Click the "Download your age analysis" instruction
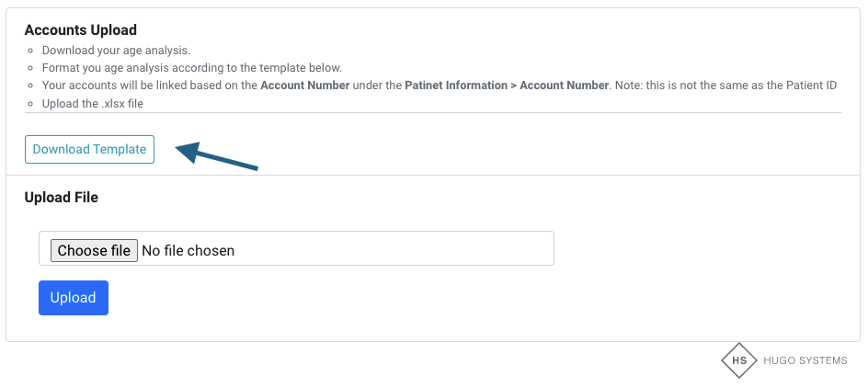 [x=116, y=51]
